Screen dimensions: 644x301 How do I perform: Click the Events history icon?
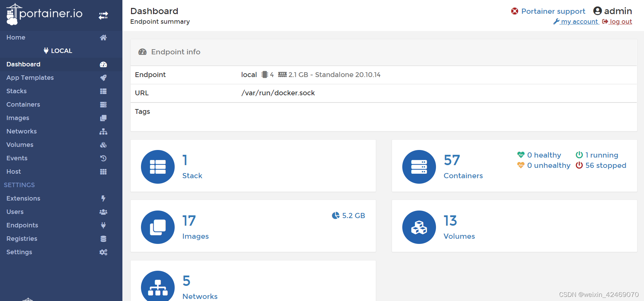tap(103, 158)
